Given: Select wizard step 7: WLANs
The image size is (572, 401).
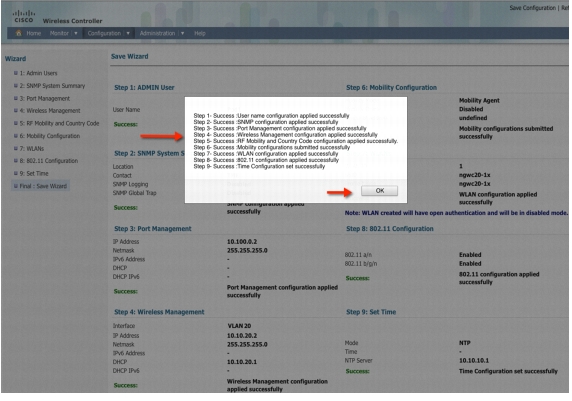Looking at the screenshot, I should [x=32, y=149].
